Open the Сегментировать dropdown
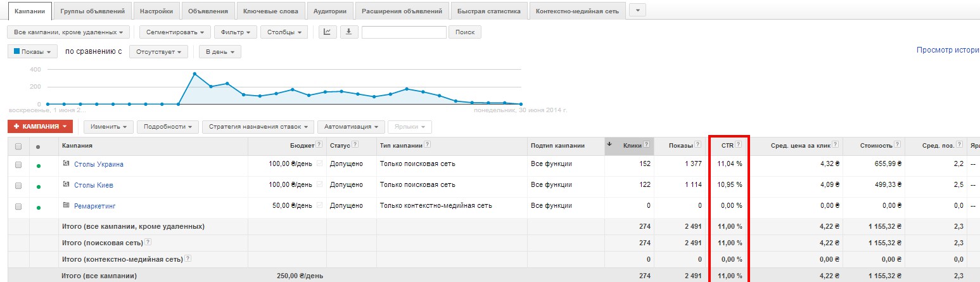The width and height of the screenshot is (980, 282). pos(175,32)
